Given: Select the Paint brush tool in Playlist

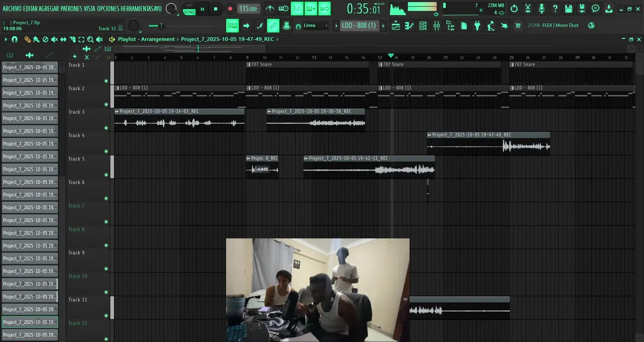Looking at the screenshot, I should pyautogui.click(x=36, y=39).
